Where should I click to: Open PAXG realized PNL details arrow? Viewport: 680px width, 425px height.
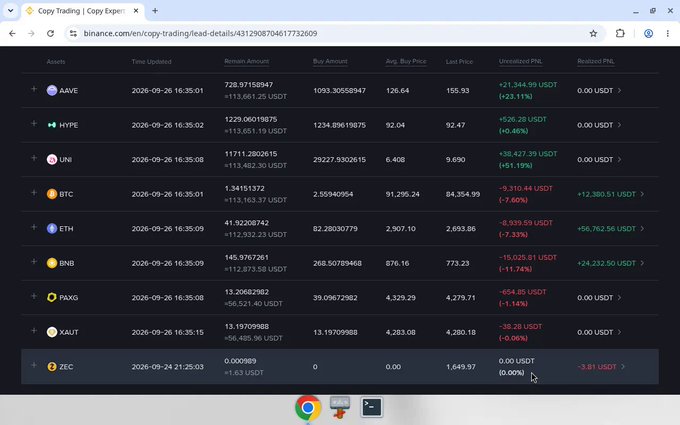click(619, 298)
